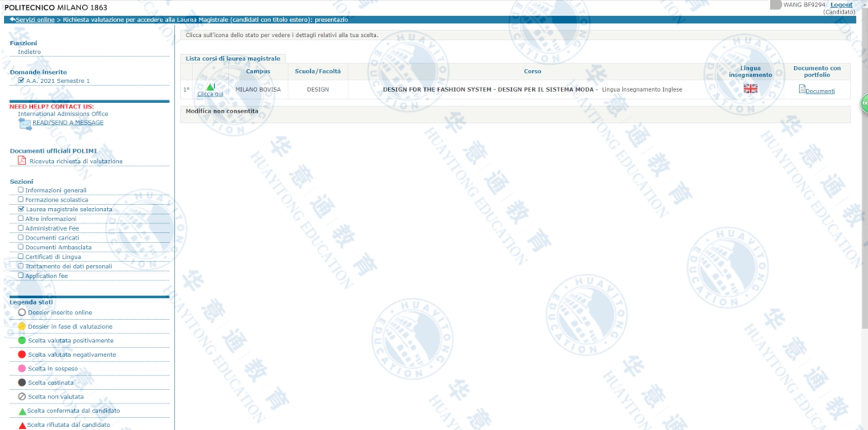This screenshot has width=868, height=430.
Task: Open the PDF icon for Ricevuta richiesta
Action: (x=22, y=161)
